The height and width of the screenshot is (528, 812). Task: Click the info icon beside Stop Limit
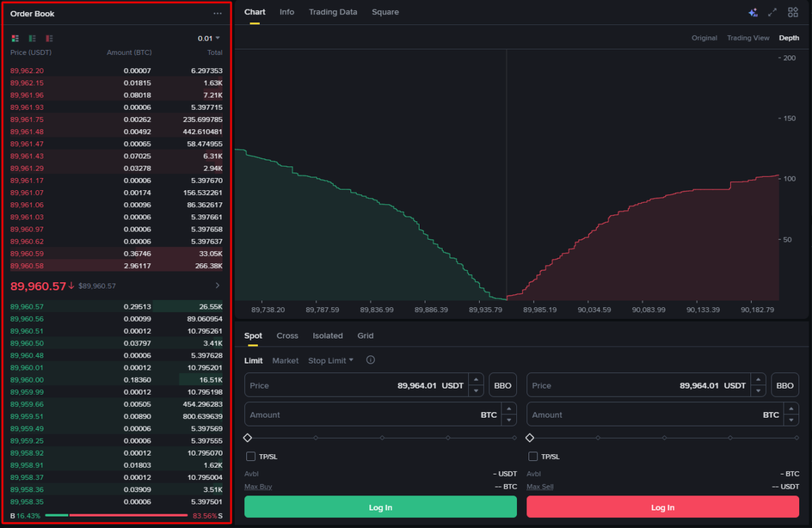tap(370, 360)
